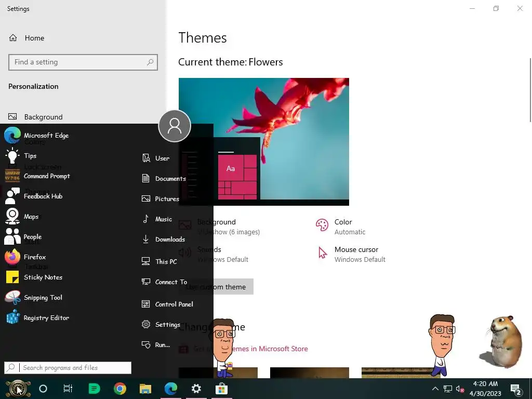532x399 pixels.
Task: Open Settings from the start menu list
Action: 161,324
